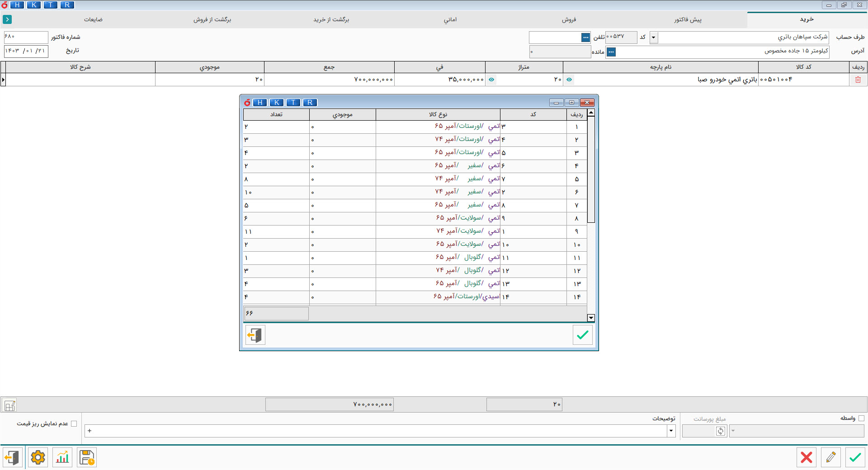Check the عدم نمایش ریز قیمت checkbox

coord(74,424)
